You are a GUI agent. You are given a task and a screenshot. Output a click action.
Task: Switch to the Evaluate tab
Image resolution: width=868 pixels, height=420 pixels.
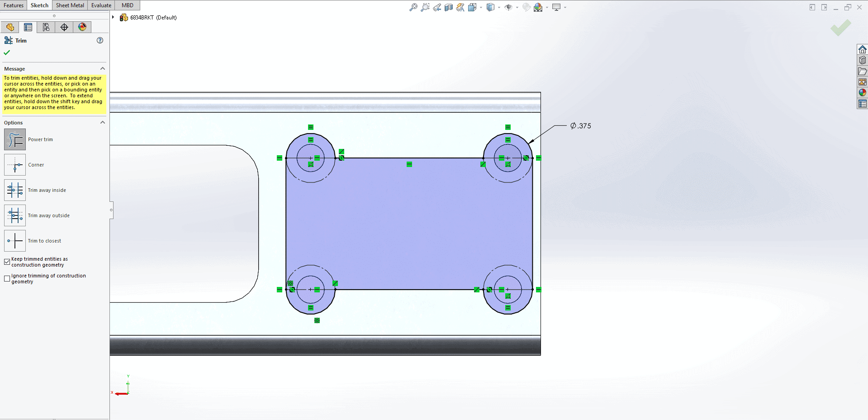[x=101, y=5]
